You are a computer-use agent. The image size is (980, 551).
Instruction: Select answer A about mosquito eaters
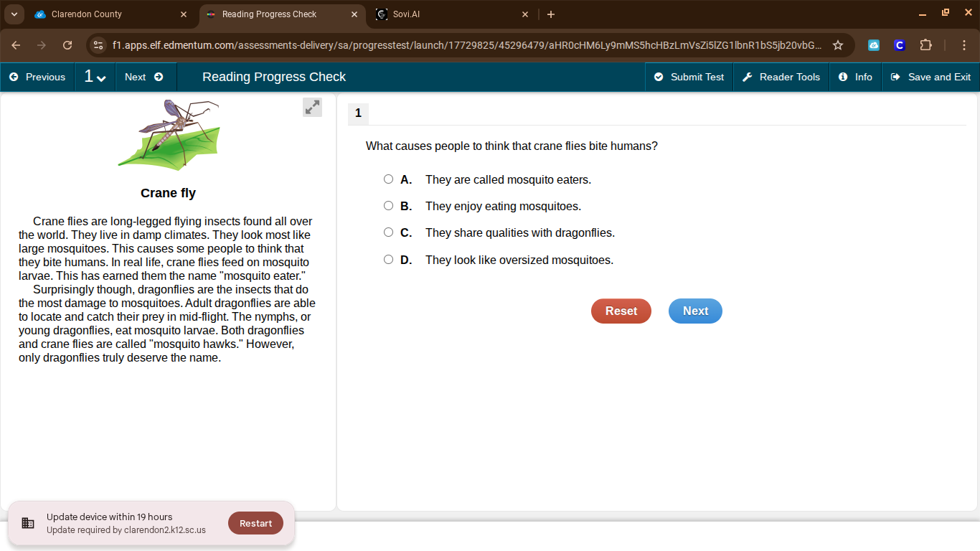[388, 179]
